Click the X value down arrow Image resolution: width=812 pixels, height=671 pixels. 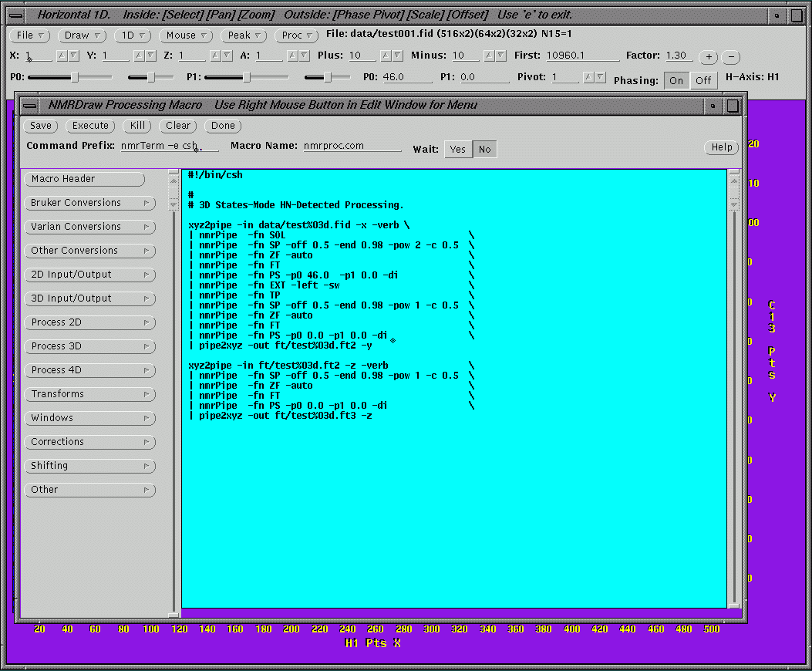pyautogui.click(x=73, y=55)
